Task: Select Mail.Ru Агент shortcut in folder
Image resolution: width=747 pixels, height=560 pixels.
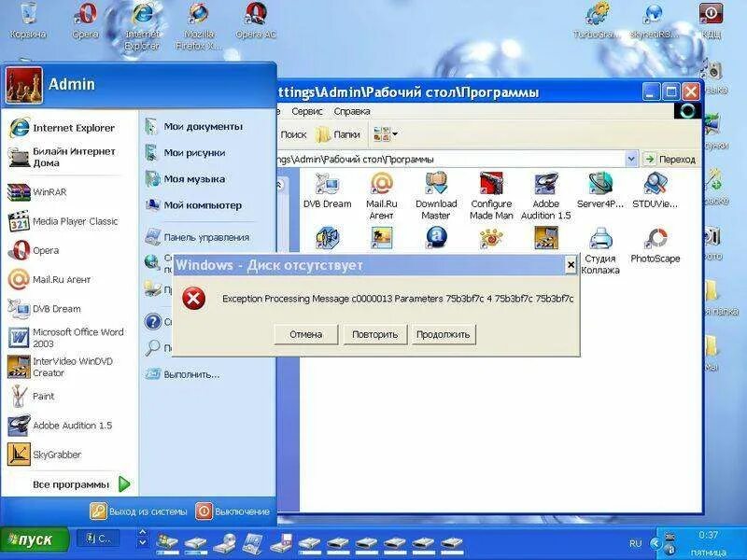Action: tap(382, 197)
